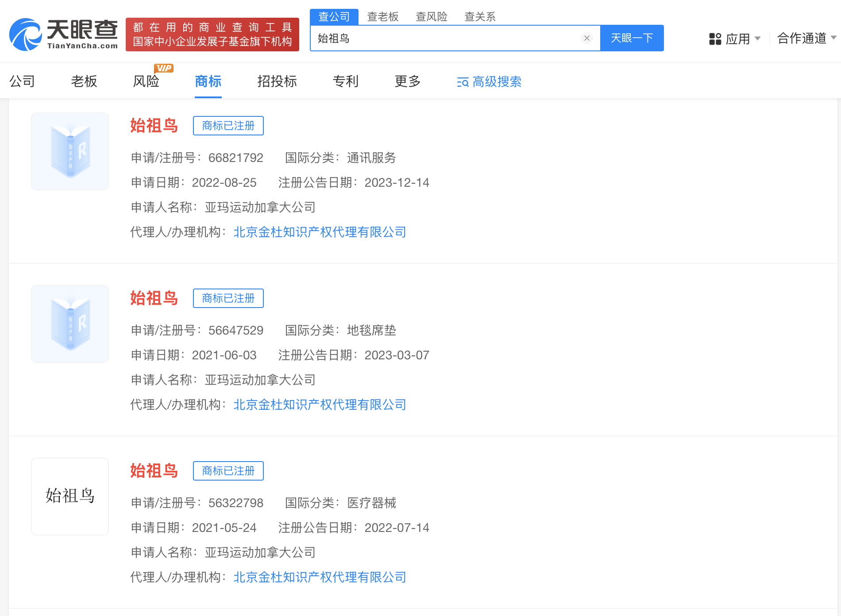This screenshot has width=841, height=616.
Task: Open 北京金杜知识产权代理有限公司 link in 66821792 entry
Action: click(x=320, y=232)
